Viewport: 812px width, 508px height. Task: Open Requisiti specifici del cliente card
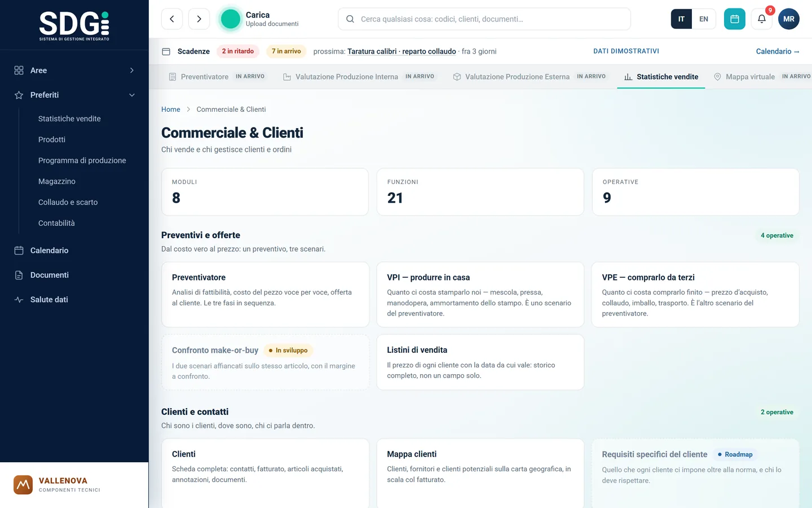point(695,474)
